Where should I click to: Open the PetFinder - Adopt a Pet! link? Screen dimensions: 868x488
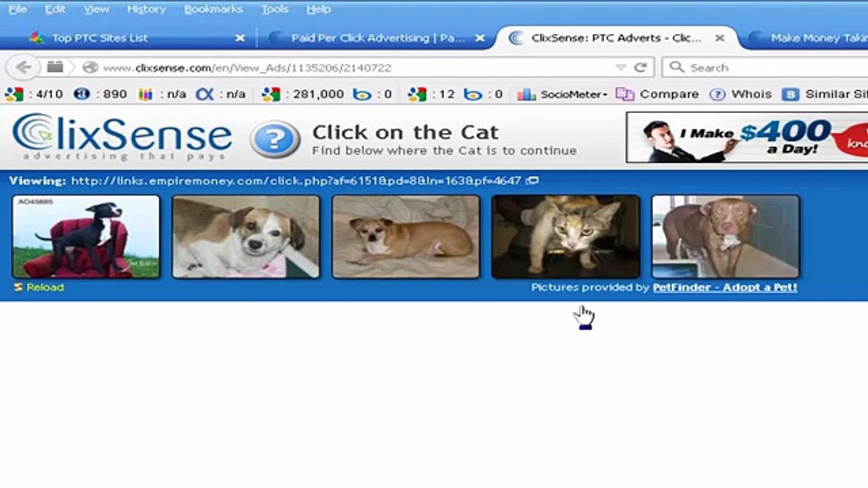[725, 287]
